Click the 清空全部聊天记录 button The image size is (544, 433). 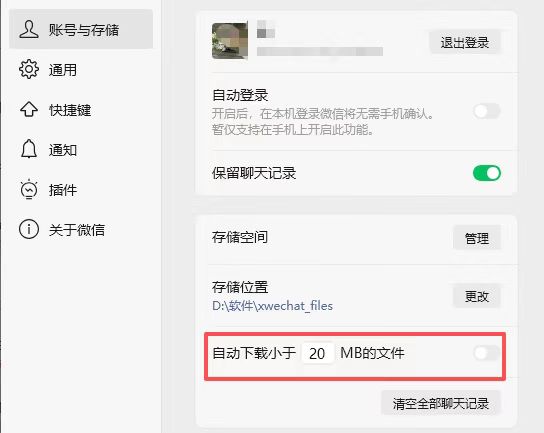click(441, 403)
